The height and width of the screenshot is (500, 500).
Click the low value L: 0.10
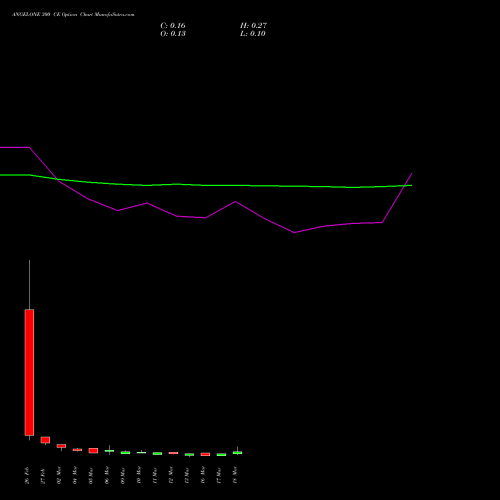(253, 34)
